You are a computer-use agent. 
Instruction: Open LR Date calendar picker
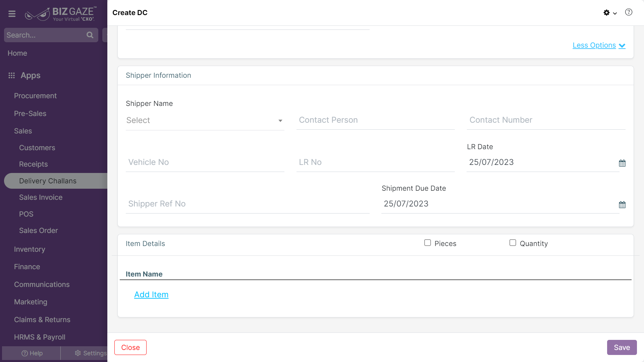coord(622,163)
